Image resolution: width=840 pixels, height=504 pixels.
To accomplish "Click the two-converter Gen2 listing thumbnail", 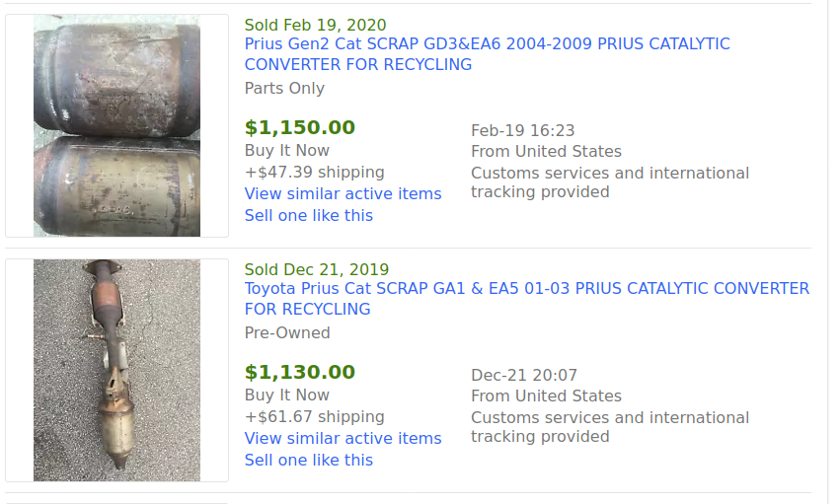I will [x=116, y=125].
